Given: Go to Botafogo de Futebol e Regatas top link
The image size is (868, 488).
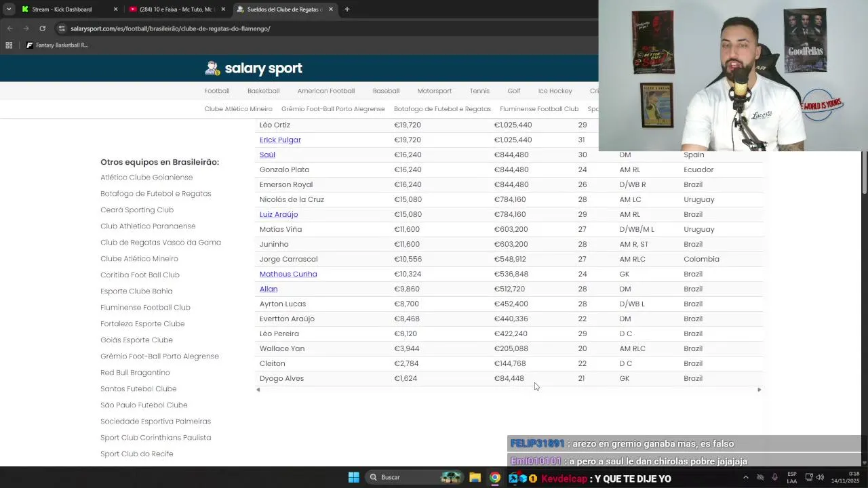Looking at the screenshot, I should (442, 109).
